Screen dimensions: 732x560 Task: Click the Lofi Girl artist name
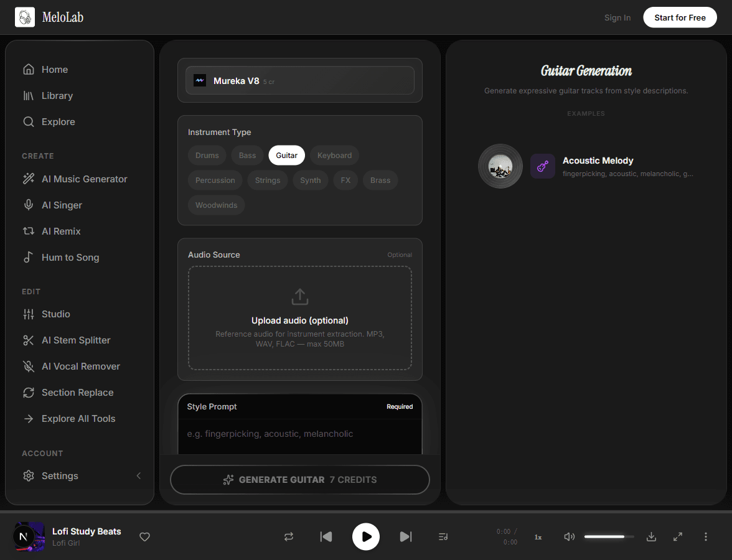pos(66,543)
